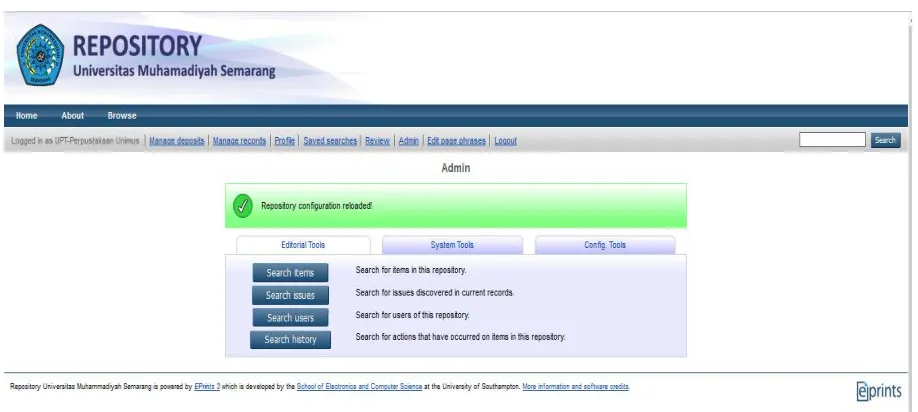The width and height of the screenshot is (918, 412).
Task: Open the Browse menu item
Action: pos(122,115)
